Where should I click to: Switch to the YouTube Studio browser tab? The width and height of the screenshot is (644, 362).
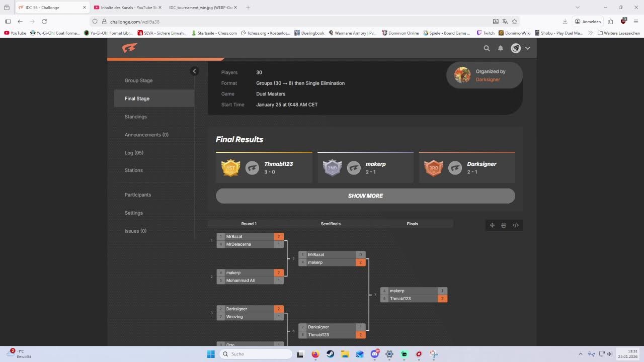pos(127,8)
